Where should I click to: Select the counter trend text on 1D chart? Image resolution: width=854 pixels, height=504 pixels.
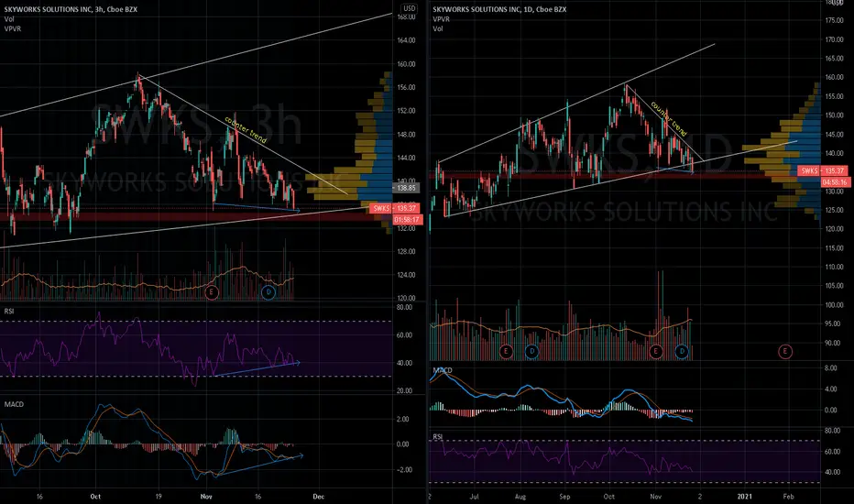tap(669, 119)
